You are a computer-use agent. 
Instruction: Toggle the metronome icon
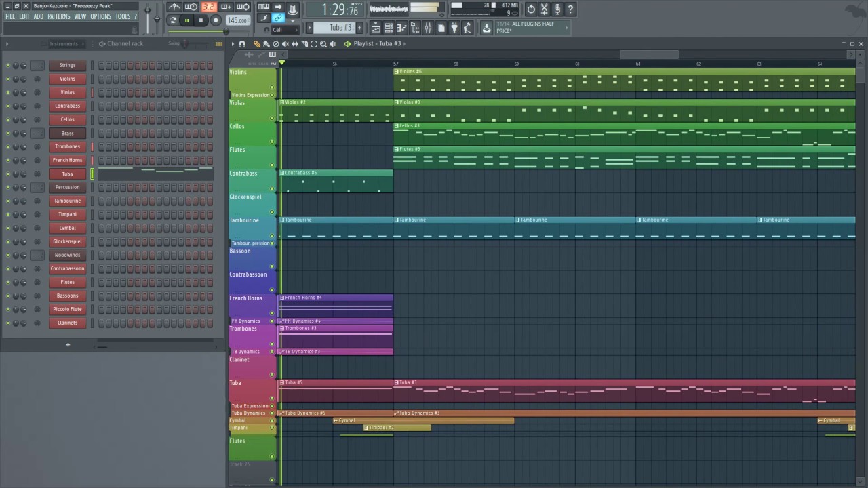[x=175, y=7]
